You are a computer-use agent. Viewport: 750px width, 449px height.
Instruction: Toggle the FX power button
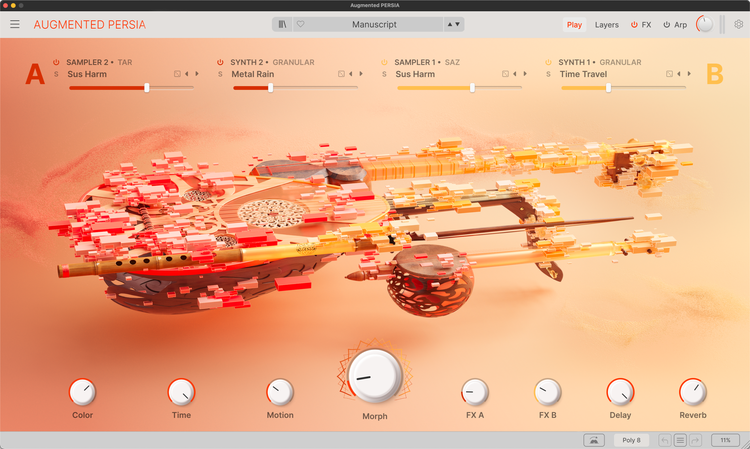[634, 24]
